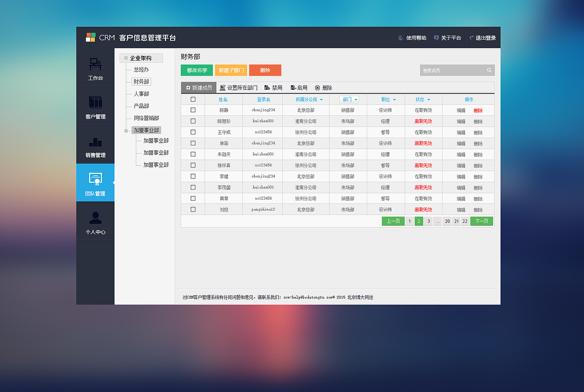Click 删除 link in 黄章 row

click(478, 199)
